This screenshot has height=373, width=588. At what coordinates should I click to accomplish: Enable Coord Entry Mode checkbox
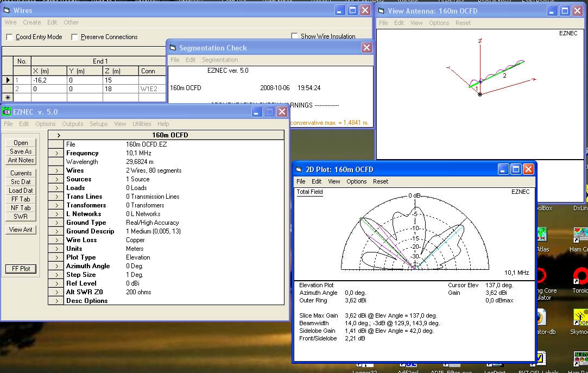pyautogui.click(x=9, y=37)
